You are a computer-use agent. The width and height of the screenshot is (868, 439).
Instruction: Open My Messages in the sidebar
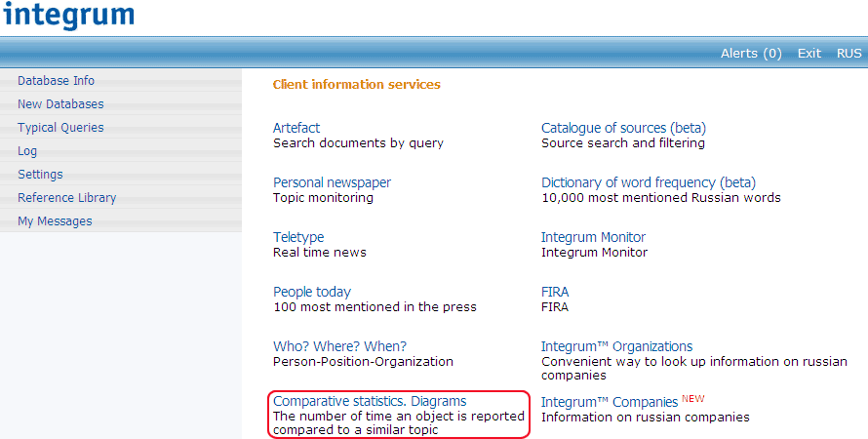tap(55, 221)
